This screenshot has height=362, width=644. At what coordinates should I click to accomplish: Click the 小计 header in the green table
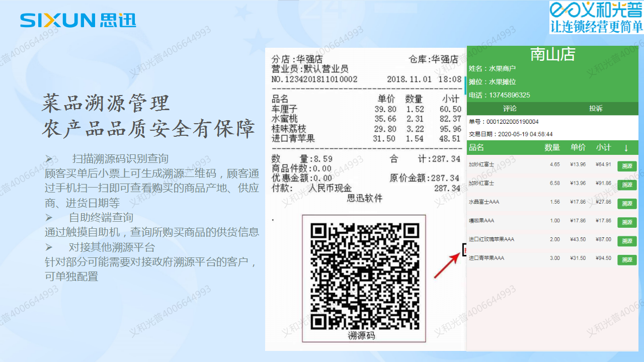[603, 147]
